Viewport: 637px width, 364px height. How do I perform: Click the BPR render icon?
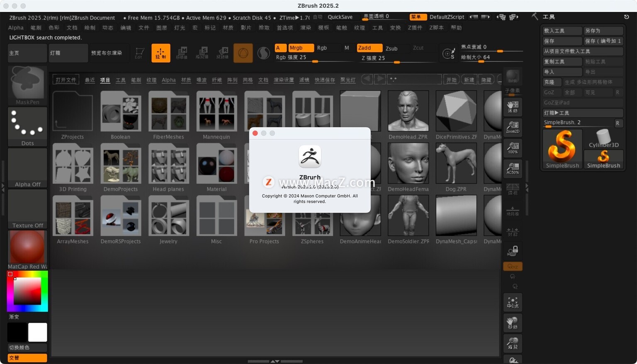pyautogui.click(x=513, y=77)
